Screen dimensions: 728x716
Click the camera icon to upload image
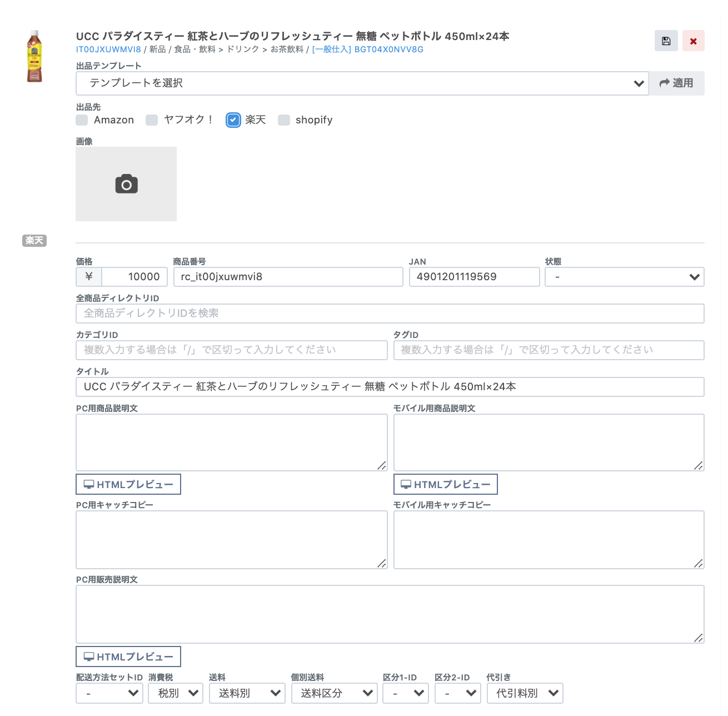point(126,184)
